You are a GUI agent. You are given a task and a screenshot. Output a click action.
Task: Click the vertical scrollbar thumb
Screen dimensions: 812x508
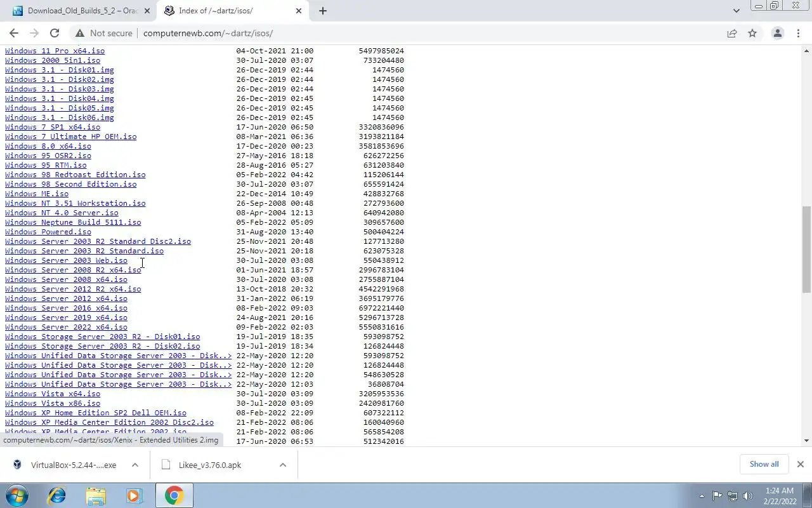806,249
